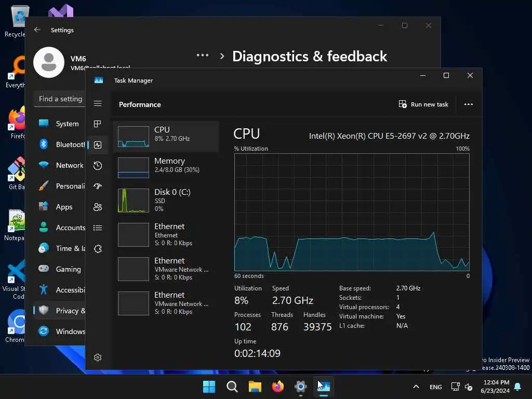The image size is (532, 399).
Task: Switch to Settings app on taskbar
Action: (301, 387)
